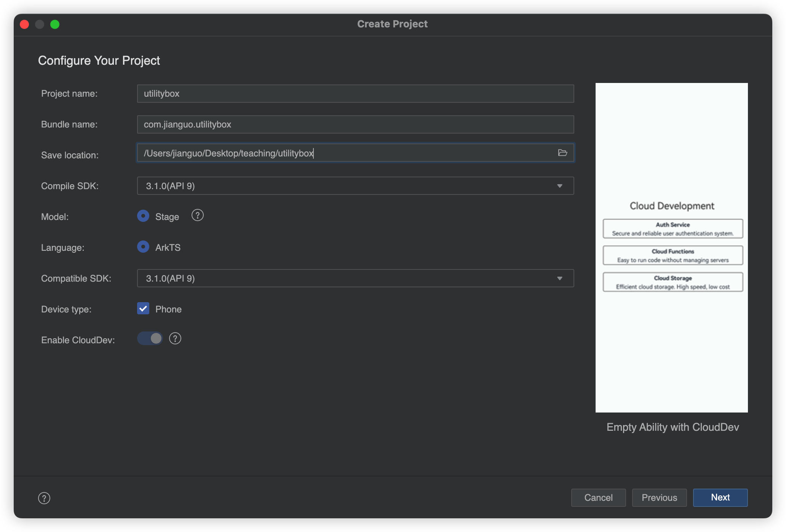
Task: Click the Cancel button to abort
Action: (598, 497)
